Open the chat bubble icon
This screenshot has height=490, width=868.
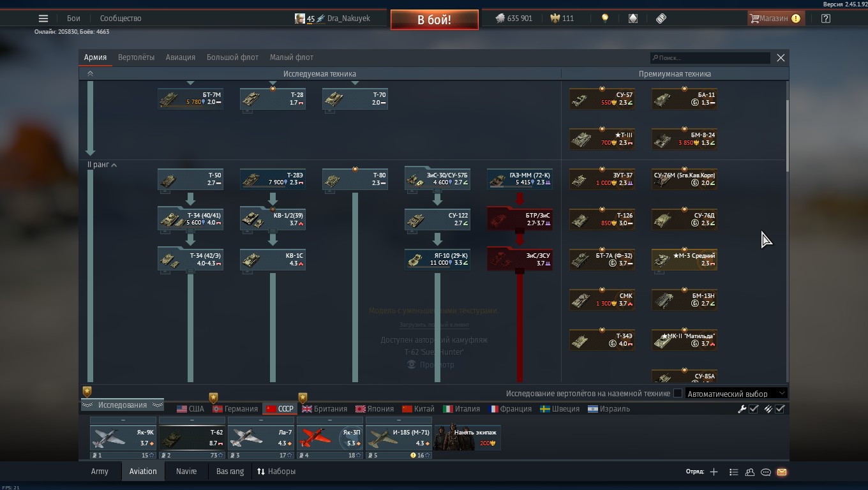tap(766, 472)
